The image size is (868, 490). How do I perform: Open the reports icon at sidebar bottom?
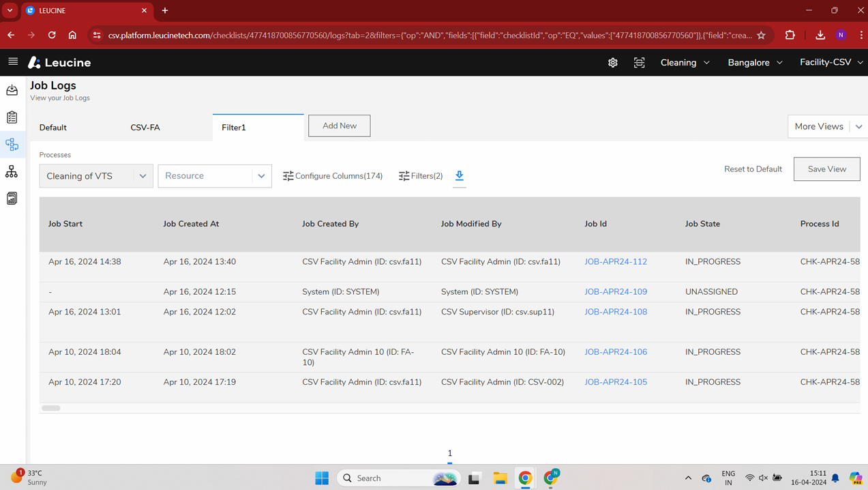pyautogui.click(x=12, y=199)
